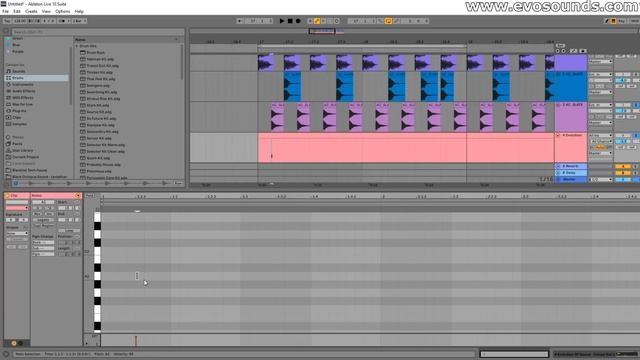640x360 pixels.
Task: Open the pink track's All Ins dropdown
Action: point(600,135)
